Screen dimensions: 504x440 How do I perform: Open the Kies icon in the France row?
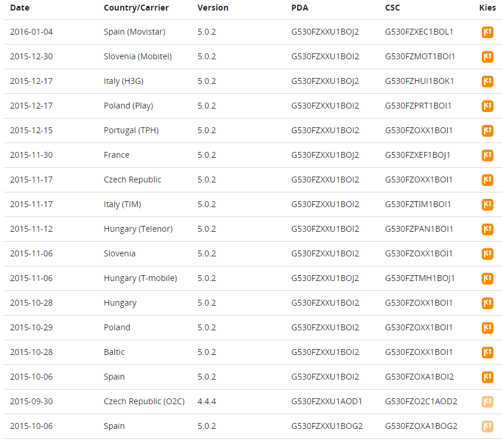point(487,155)
